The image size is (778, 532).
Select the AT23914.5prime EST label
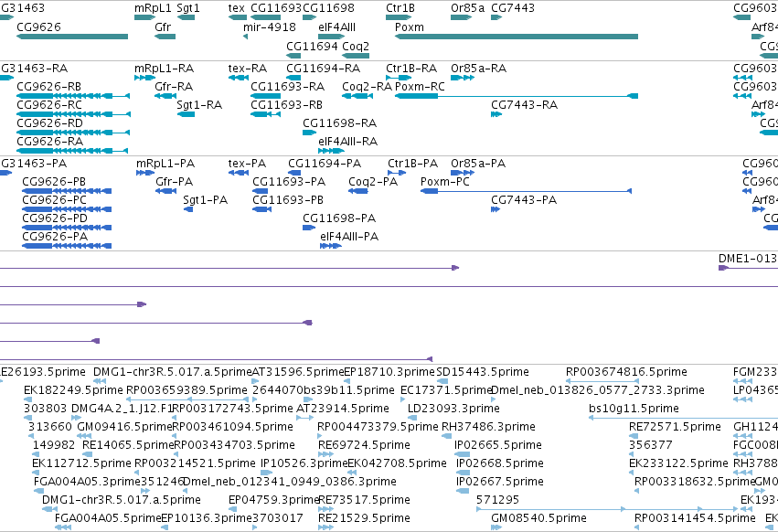(342, 409)
